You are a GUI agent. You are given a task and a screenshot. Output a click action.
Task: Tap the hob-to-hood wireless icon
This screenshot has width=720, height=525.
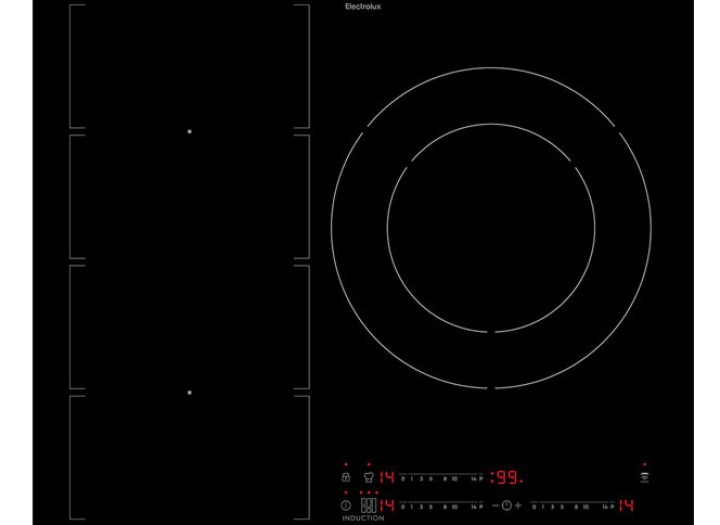645,478
